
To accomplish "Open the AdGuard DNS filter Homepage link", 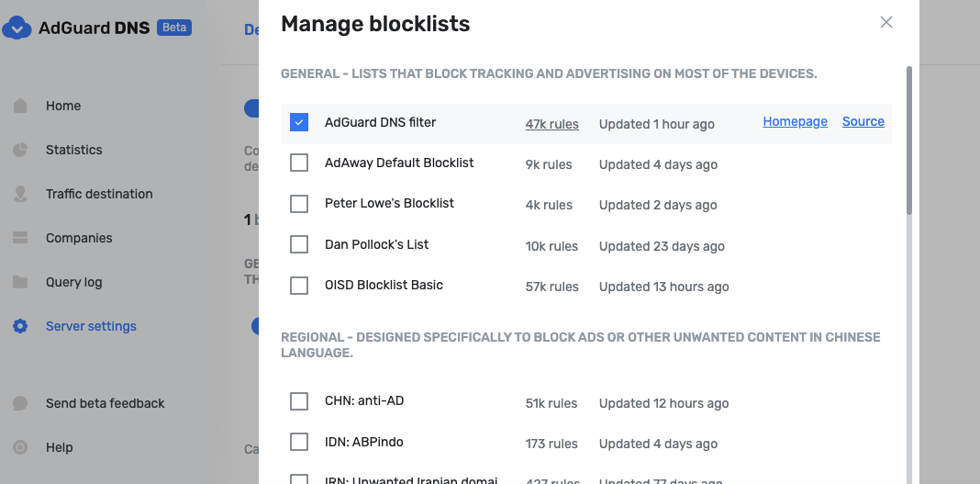I will 795,121.
